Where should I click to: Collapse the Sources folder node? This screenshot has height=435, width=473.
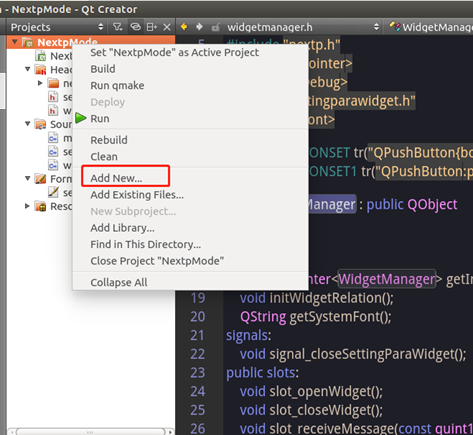(x=28, y=124)
